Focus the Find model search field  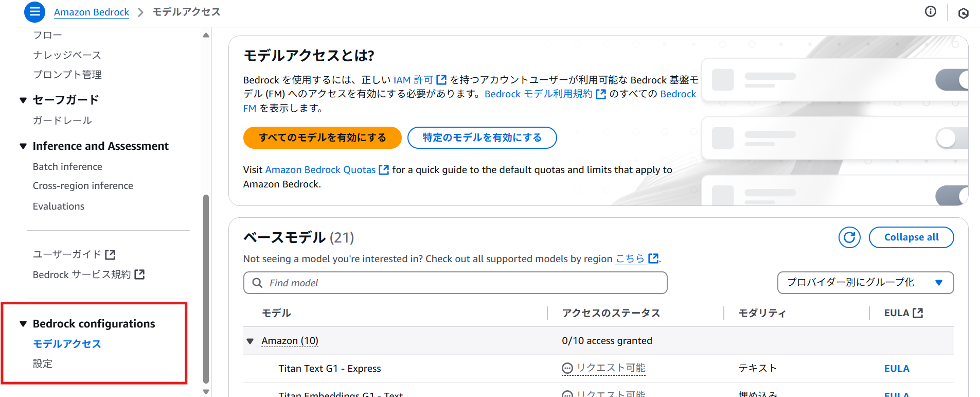[x=455, y=283]
